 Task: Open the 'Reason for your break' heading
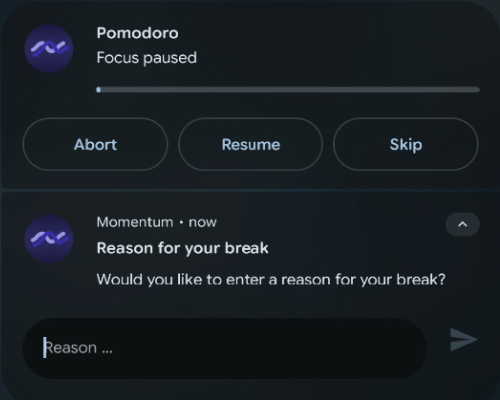(182, 248)
